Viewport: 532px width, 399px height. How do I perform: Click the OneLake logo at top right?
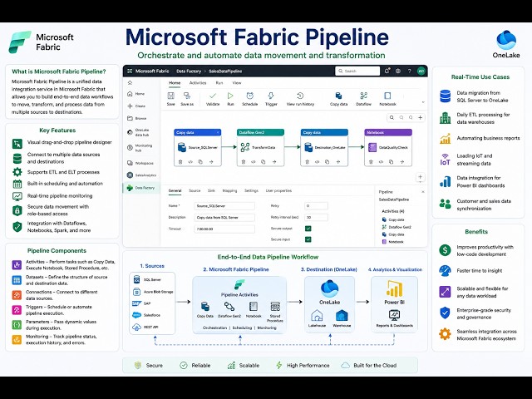[506, 40]
